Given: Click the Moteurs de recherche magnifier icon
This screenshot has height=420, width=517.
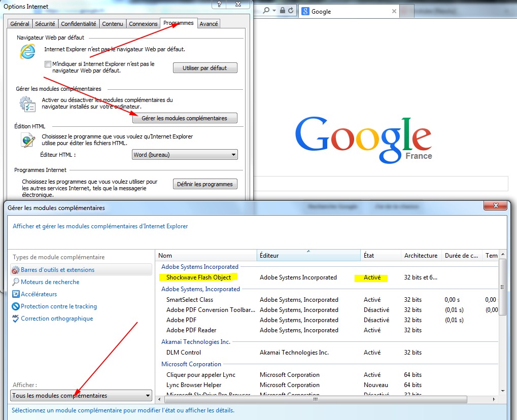Looking at the screenshot, I should 16,282.
